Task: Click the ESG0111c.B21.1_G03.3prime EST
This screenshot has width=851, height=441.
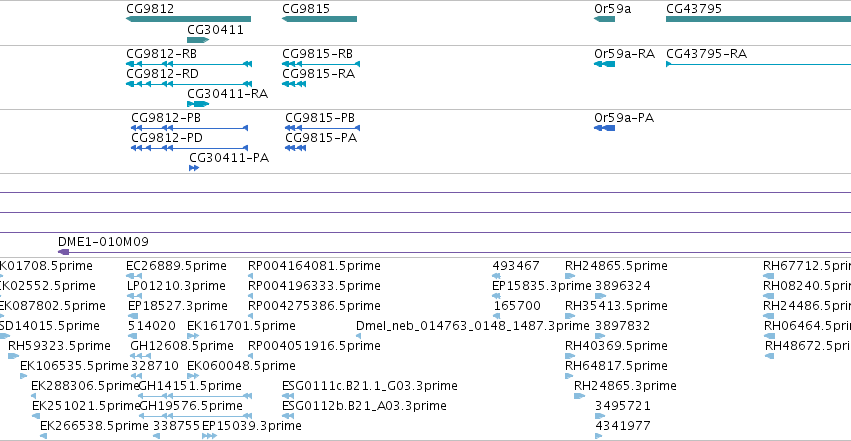Action: (288, 396)
